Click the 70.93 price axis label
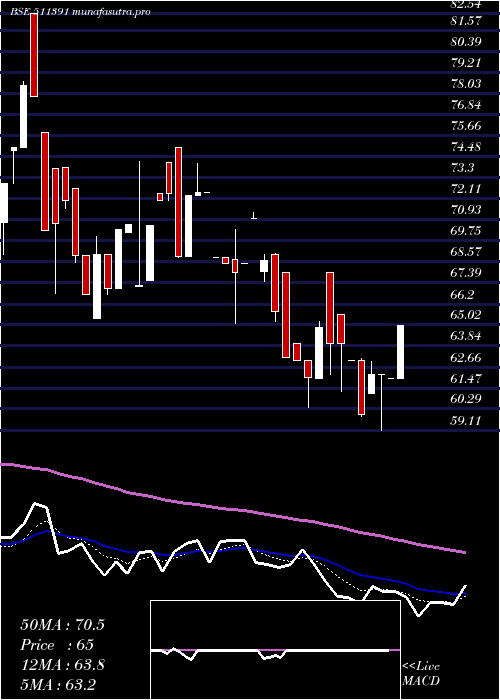Viewport: 500px width, 700px height. click(x=467, y=210)
